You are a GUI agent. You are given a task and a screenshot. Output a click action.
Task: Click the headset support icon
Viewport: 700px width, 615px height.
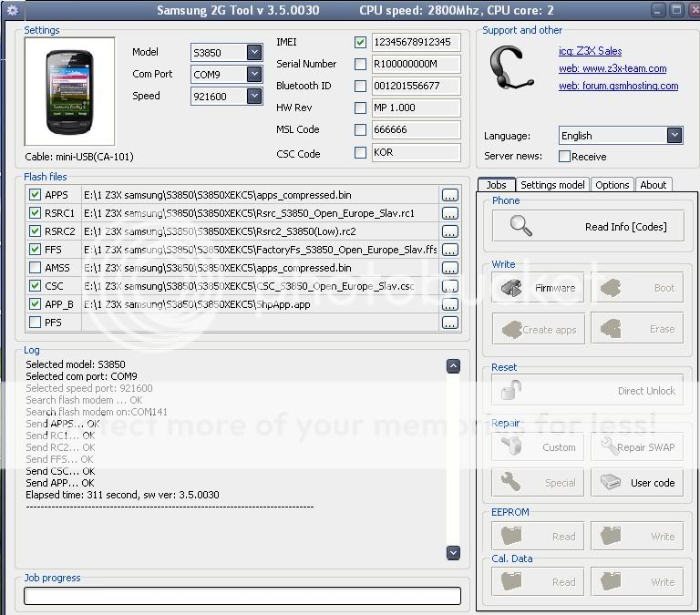click(510, 67)
